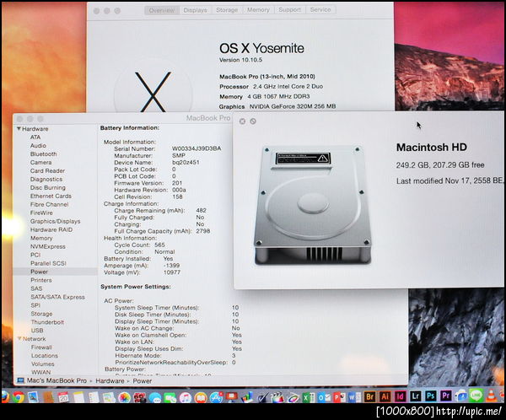This screenshot has width=506, height=420.
Task: Click Hardware in the bottom path bar
Action: click(110, 381)
